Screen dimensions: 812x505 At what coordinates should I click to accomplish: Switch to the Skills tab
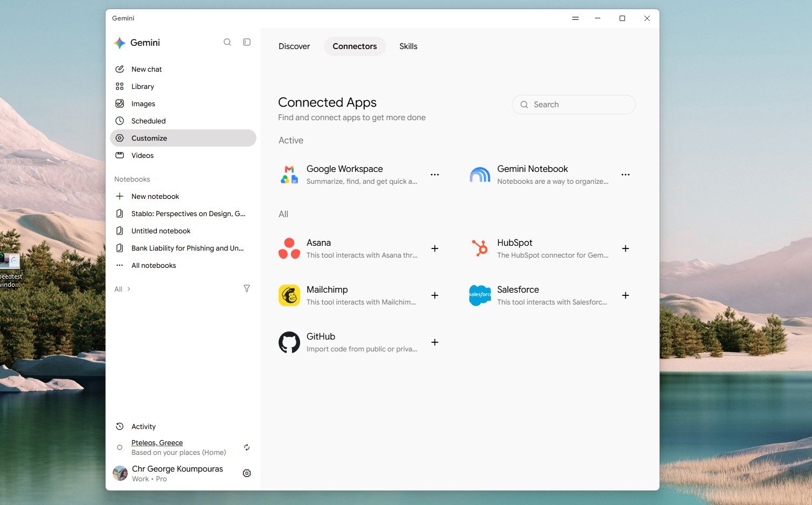point(408,46)
